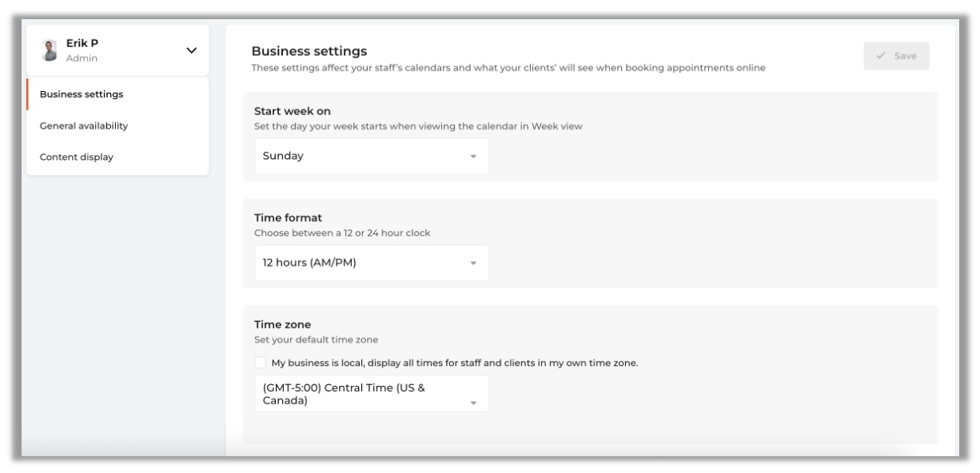Open the Central Time zone dropdown
Screen dimensions: 980x473
[371, 394]
